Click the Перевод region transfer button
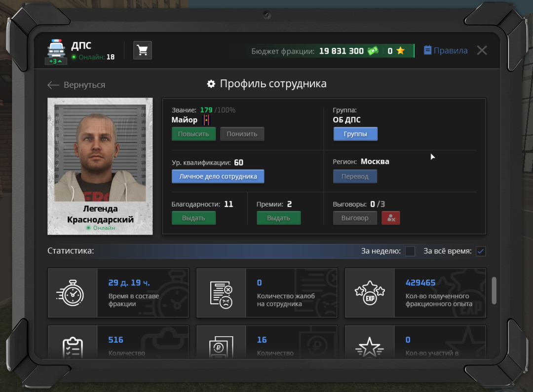The image size is (533, 392). (x=355, y=177)
